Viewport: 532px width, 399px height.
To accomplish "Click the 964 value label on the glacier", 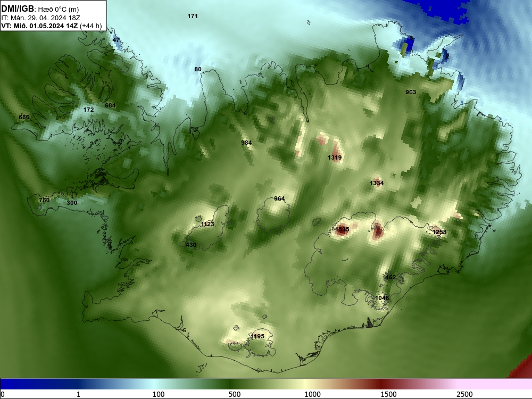I will tap(279, 198).
